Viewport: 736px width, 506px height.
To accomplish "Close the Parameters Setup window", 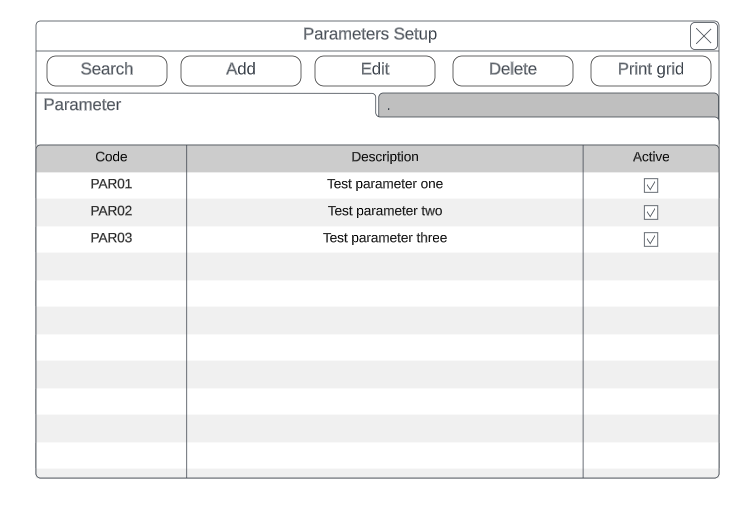I will (703, 36).
